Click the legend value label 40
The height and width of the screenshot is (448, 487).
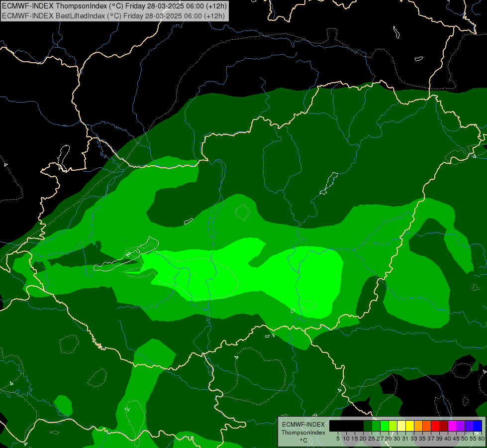[448, 439]
